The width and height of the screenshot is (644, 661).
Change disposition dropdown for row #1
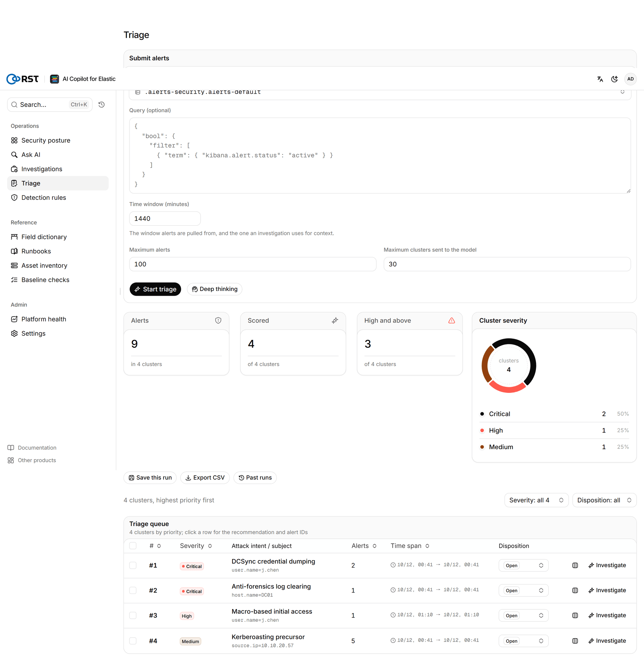[523, 565]
